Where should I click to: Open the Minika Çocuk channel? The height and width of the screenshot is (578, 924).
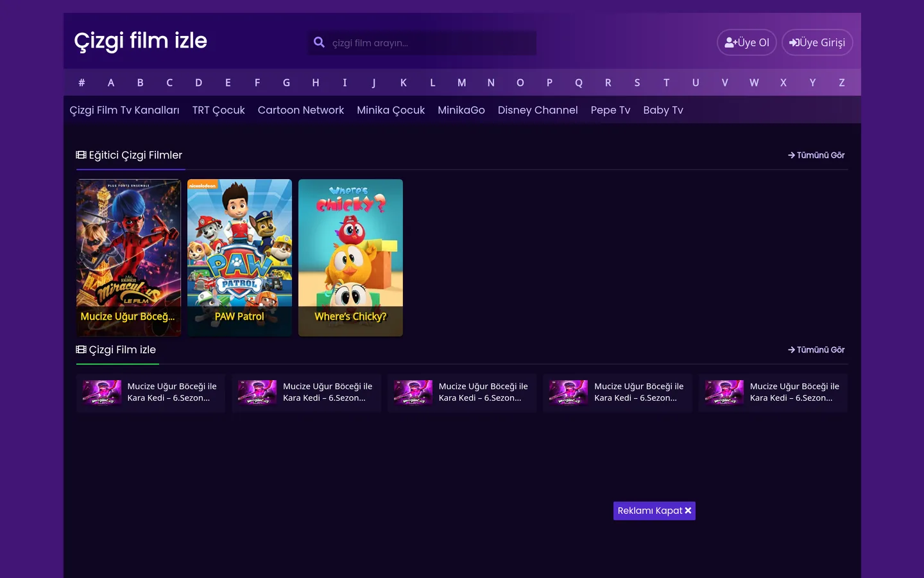tap(391, 110)
